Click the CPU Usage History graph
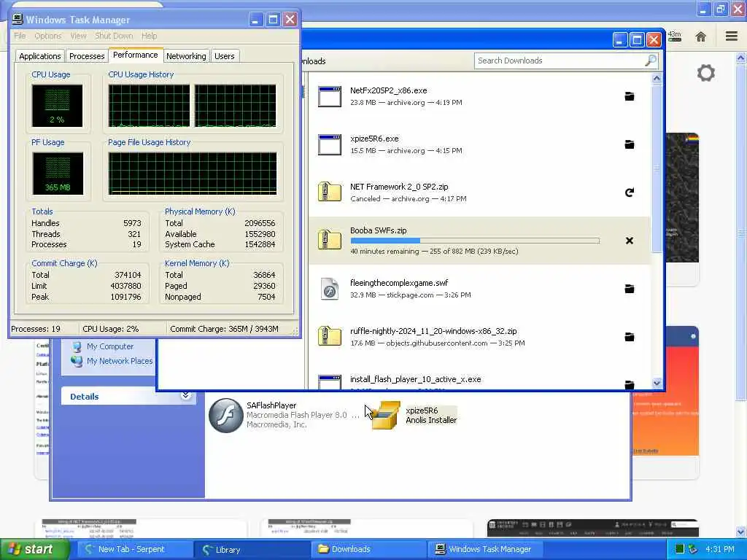The image size is (747, 560). click(x=192, y=106)
